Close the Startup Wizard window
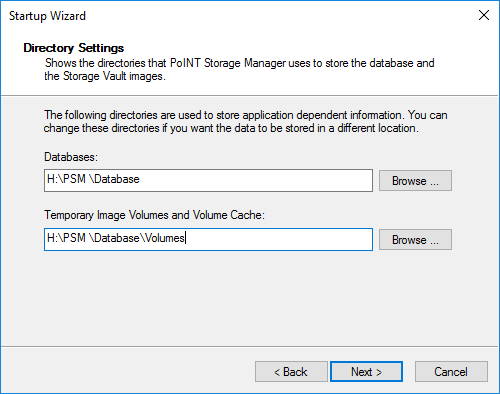 click(x=484, y=15)
